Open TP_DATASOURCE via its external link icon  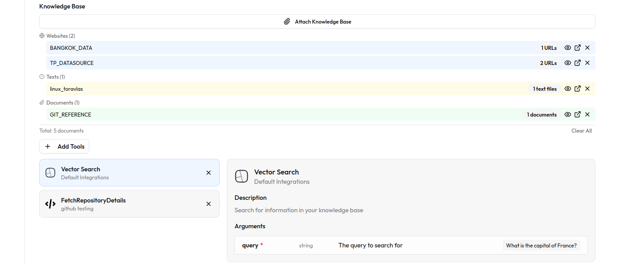pos(578,63)
